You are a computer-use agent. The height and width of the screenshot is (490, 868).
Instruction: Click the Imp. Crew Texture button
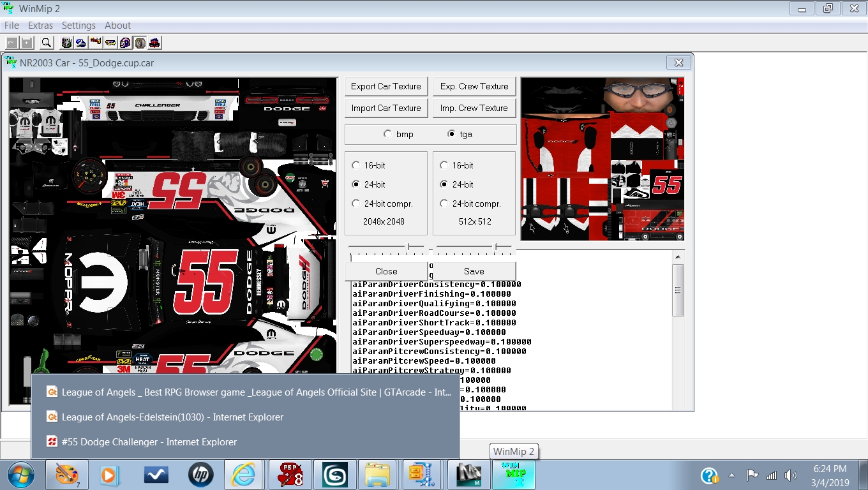pos(474,108)
